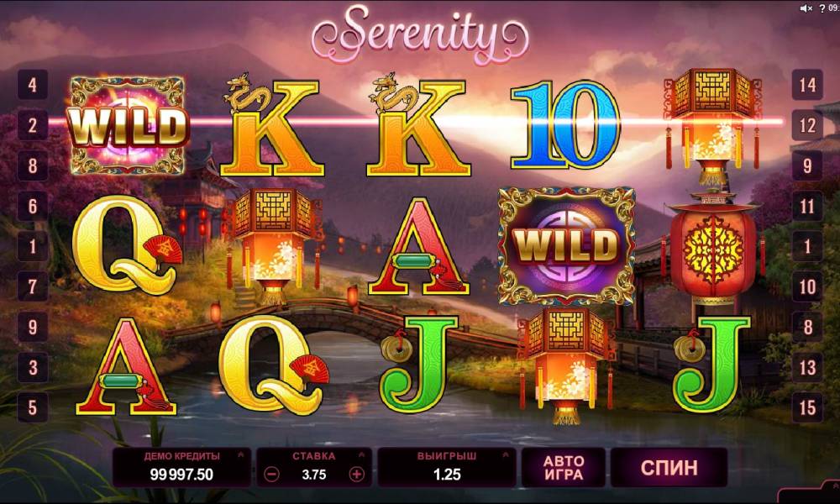Open the help question mark icon

tap(822, 8)
